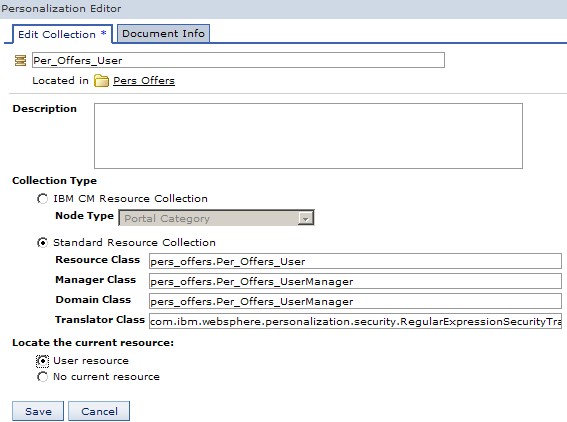
Task: Click the Personalization Editor title bar
Action: [284, 9]
